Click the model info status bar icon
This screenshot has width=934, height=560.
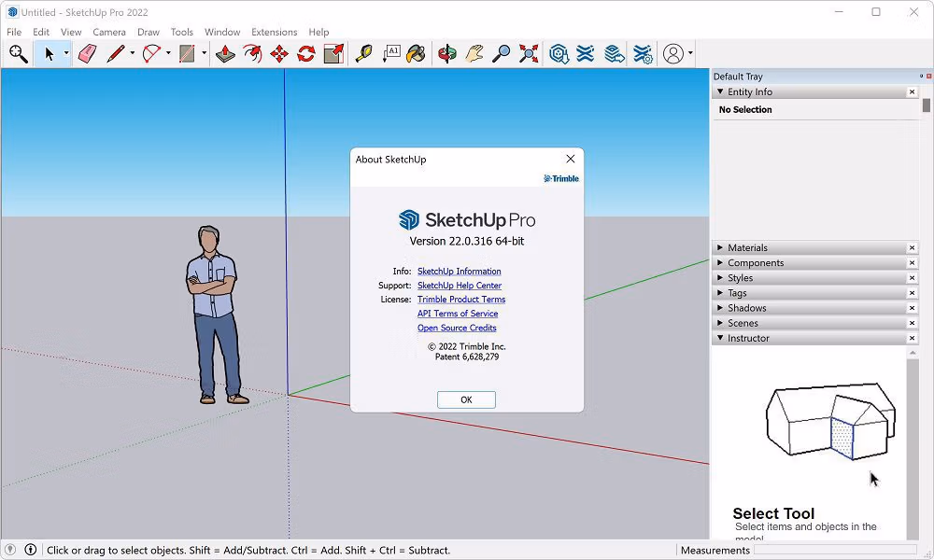[x=31, y=550]
